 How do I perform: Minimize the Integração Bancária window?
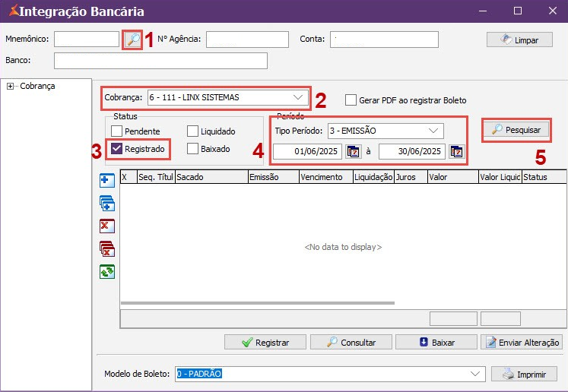click(483, 11)
